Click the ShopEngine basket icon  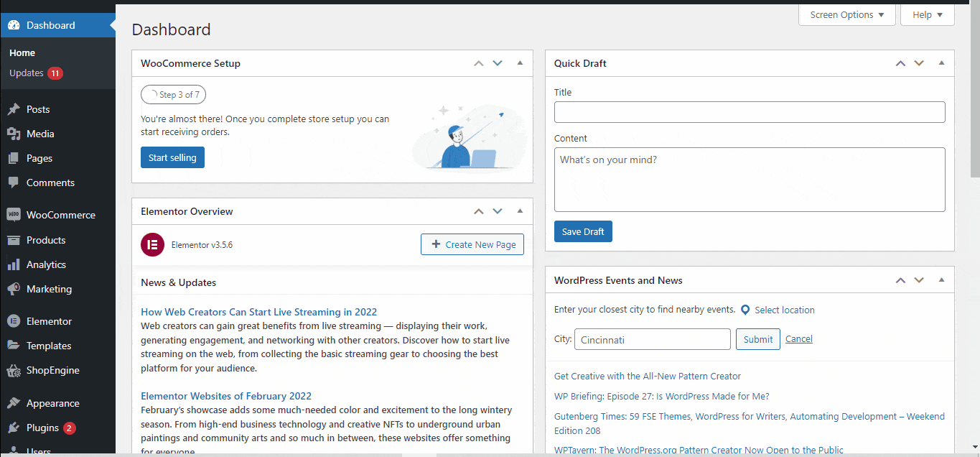[x=14, y=370]
